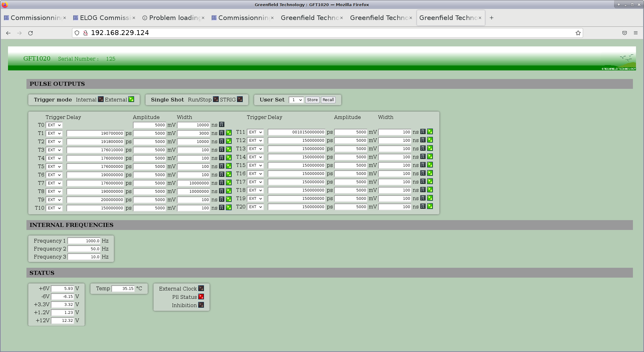Toggle the Run/Stop single shot indicator

216,99
